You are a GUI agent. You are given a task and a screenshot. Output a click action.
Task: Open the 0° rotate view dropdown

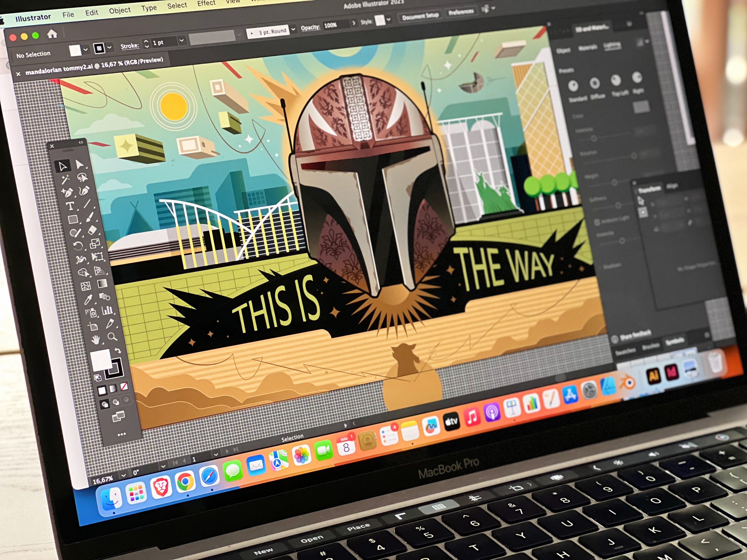tap(163, 466)
